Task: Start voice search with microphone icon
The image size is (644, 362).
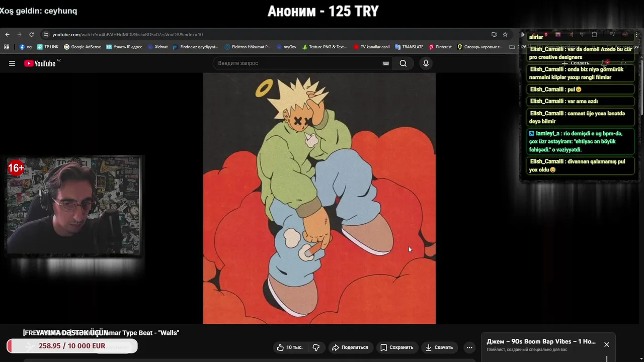Action: 426,63
